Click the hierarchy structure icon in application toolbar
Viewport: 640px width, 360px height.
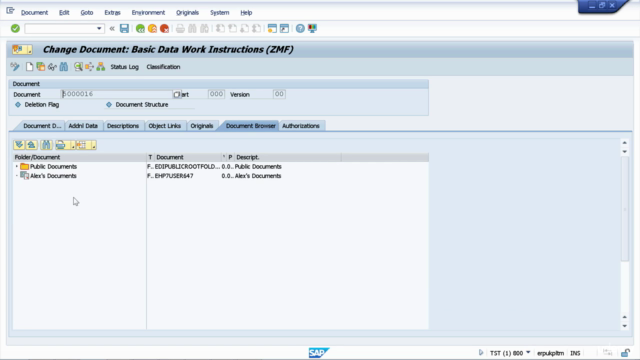[101, 67]
